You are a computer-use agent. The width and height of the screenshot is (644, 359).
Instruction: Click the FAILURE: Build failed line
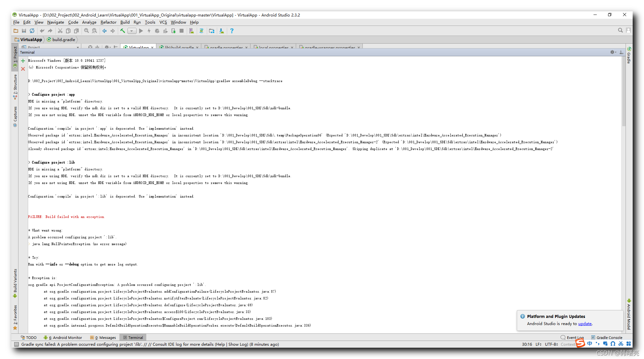click(x=66, y=217)
